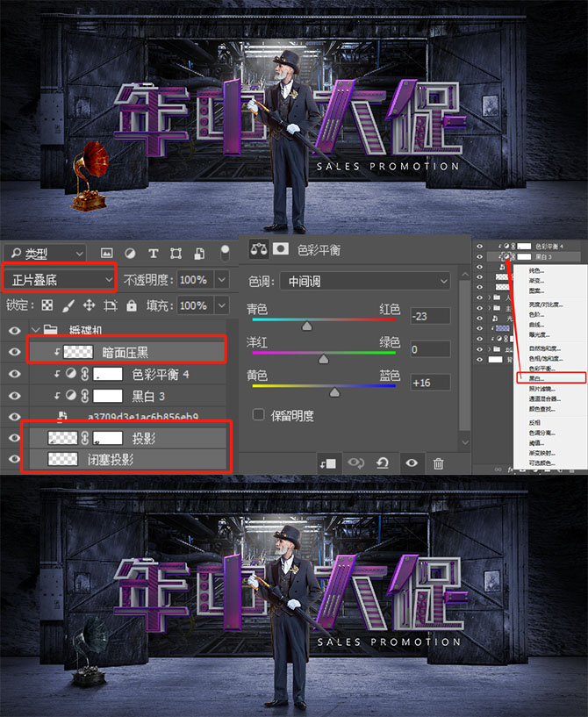Image resolution: width=588 pixels, height=717 pixels.
Task: Click the yellow-blue value field +16
Action: tap(430, 383)
